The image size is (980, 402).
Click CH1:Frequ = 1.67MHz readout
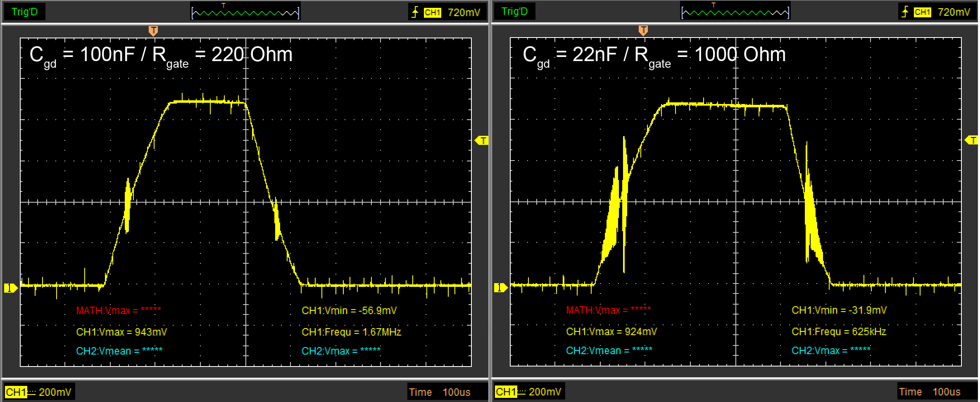352,332
